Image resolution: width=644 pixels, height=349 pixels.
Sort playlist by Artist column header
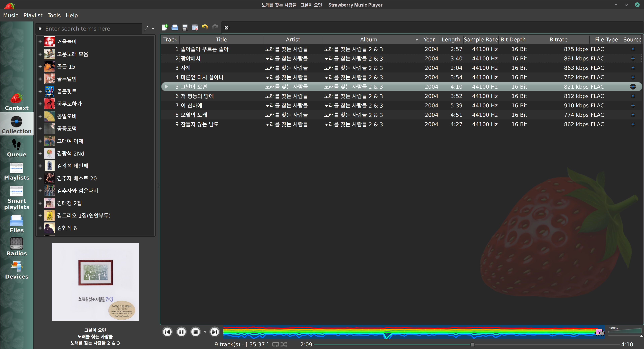coord(293,40)
